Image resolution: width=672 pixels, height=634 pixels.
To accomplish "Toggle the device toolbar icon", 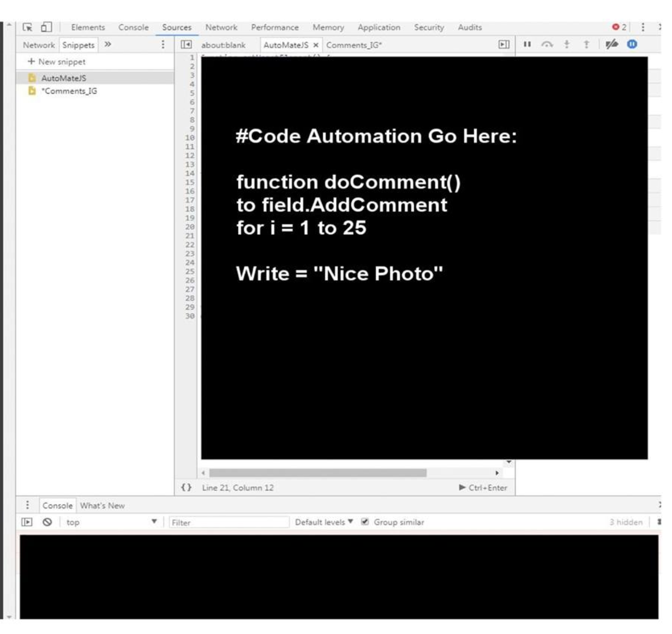I will coord(46,27).
